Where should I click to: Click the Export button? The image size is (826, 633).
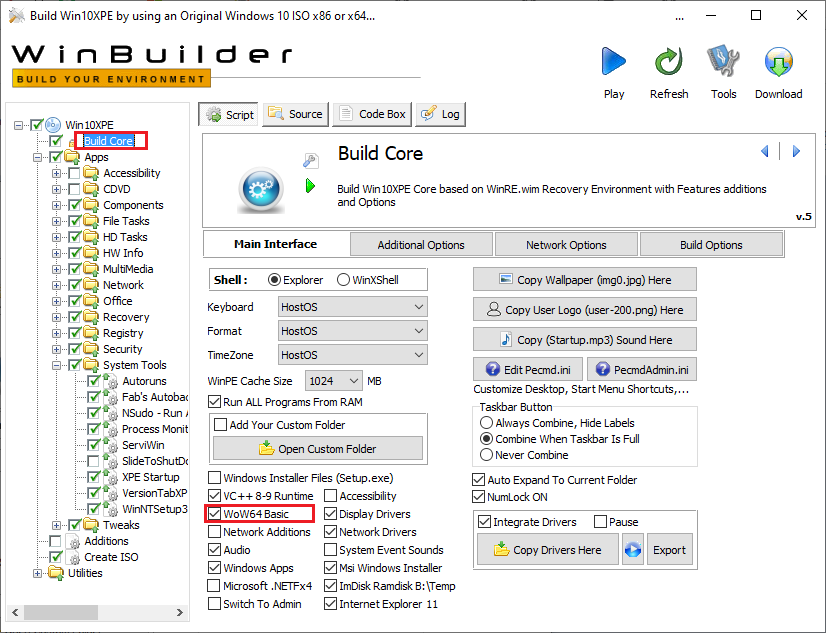[x=670, y=550]
